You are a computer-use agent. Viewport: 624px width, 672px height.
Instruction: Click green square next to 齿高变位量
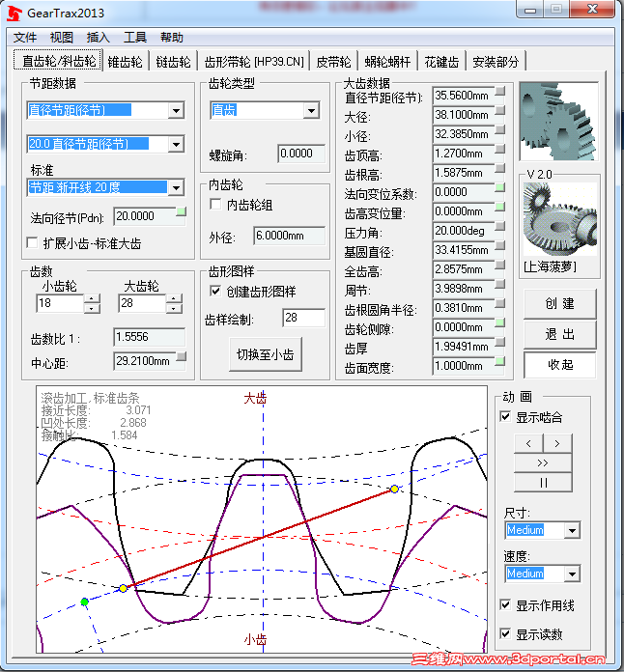click(x=499, y=207)
